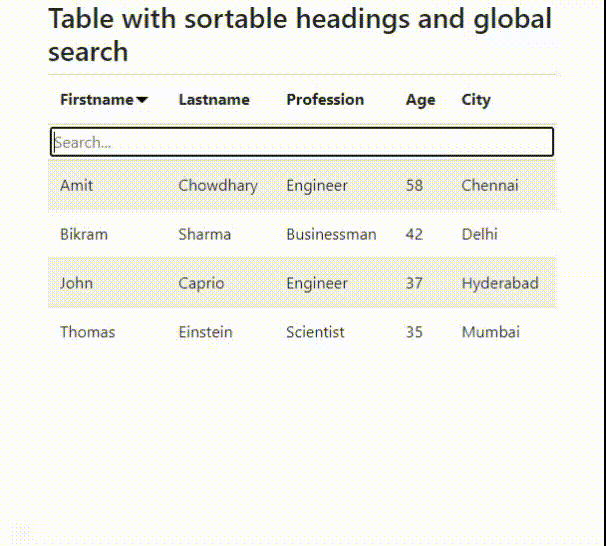Select the Amit first name cell
The width and height of the screenshot is (606, 546).
76,185
